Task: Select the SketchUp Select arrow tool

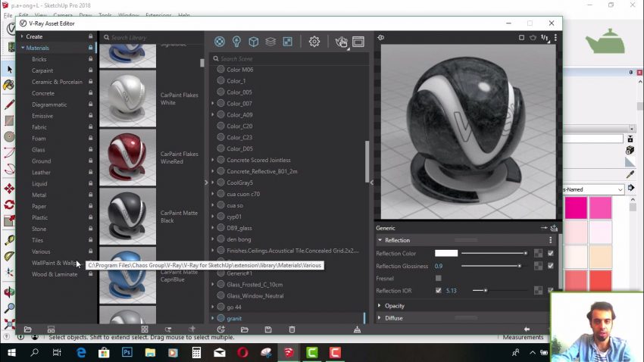Action: click(x=10, y=69)
